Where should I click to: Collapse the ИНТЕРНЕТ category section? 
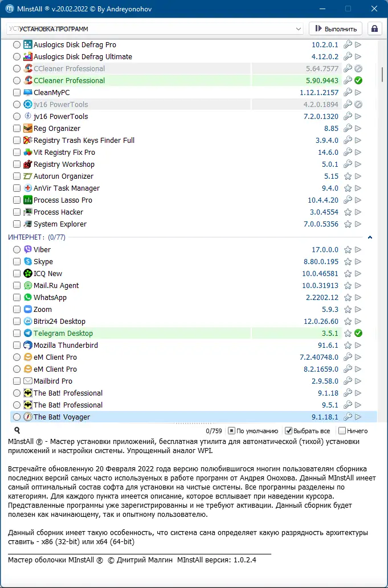pos(370,237)
